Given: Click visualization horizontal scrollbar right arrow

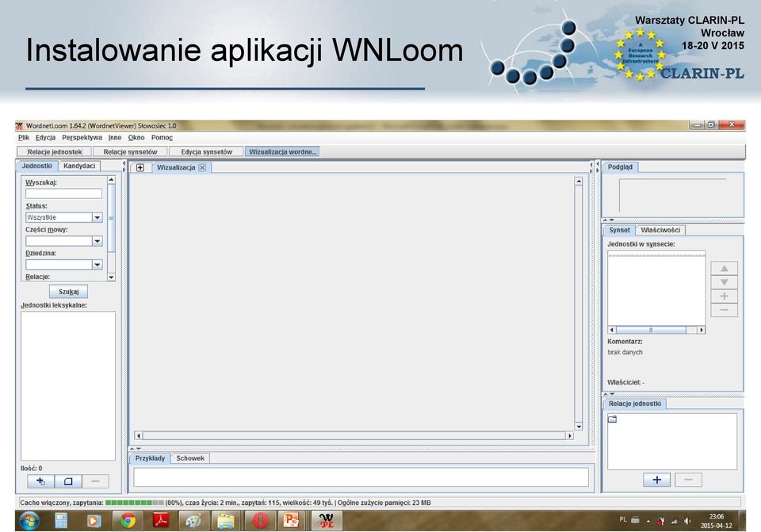Looking at the screenshot, I should coord(570,436).
